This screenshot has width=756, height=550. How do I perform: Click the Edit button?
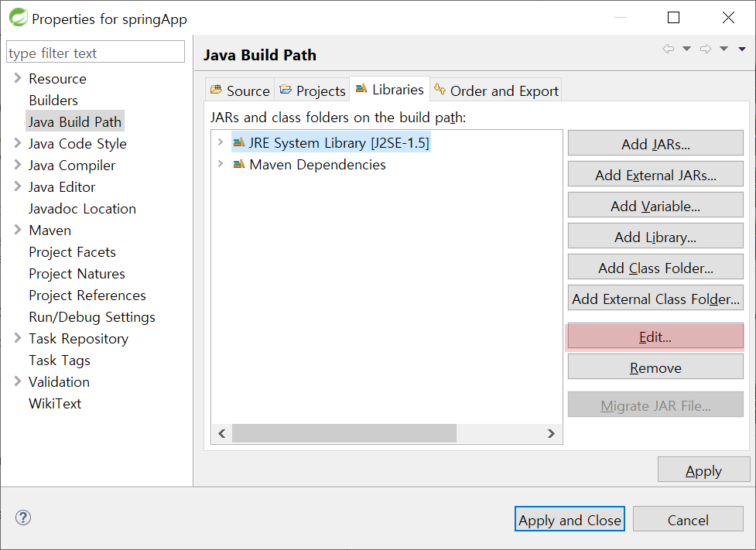[x=655, y=336]
